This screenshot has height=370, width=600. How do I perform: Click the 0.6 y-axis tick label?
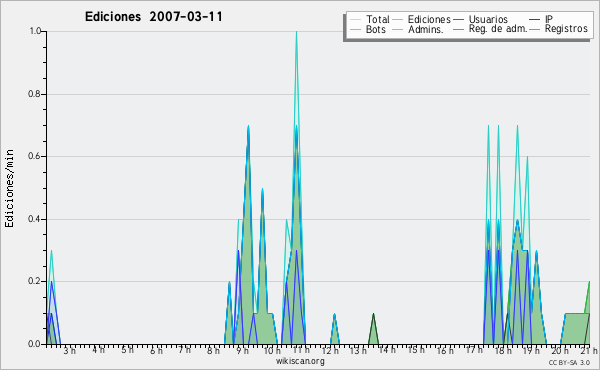point(34,156)
